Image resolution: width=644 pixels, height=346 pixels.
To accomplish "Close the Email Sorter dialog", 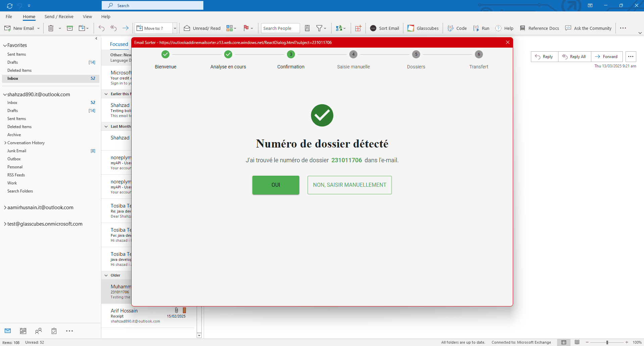I will coord(507,42).
